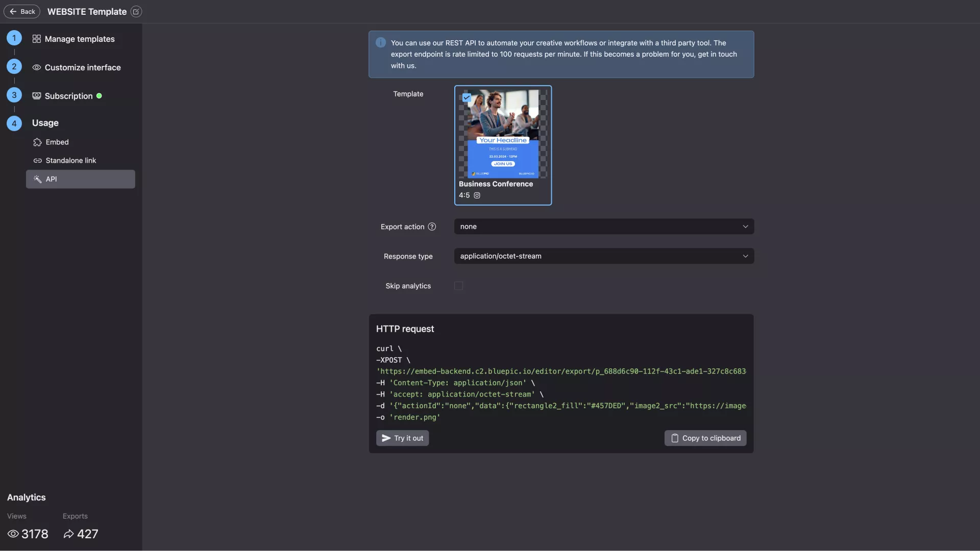Image resolution: width=980 pixels, height=551 pixels.
Task: Click the Embed puzzle piece icon
Action: (x=37, y=142)
